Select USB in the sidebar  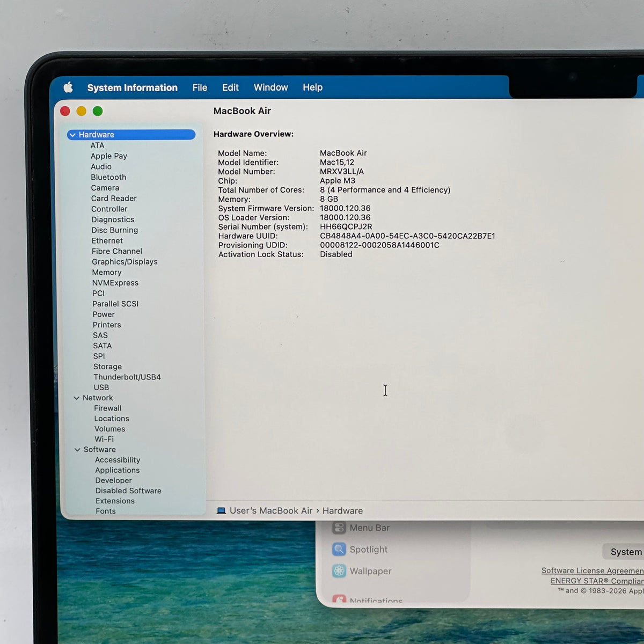[101, 387]
